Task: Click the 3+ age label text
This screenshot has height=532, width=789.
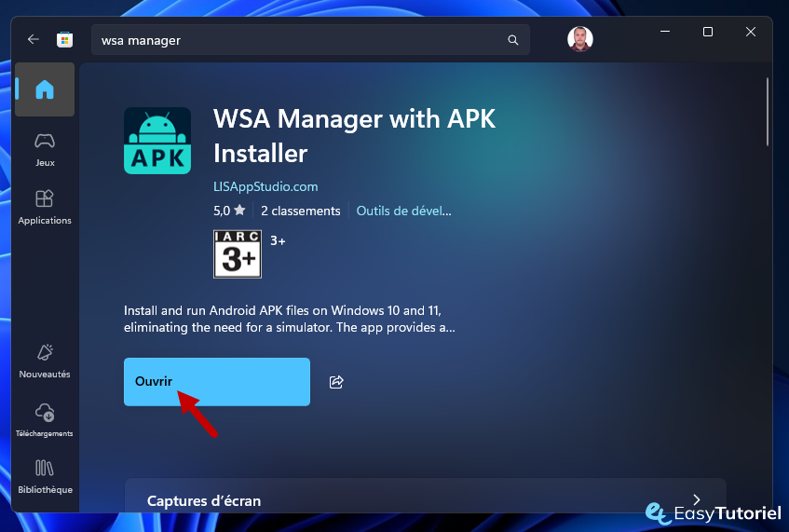Action: [x=278, y=241]
